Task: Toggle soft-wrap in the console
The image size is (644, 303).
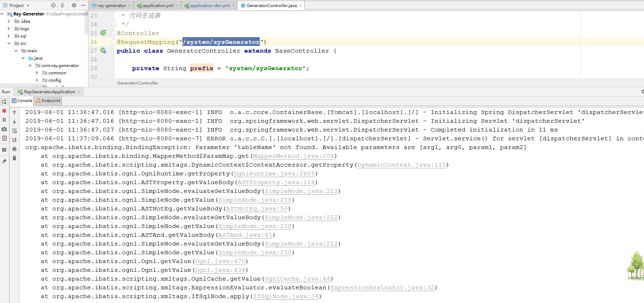Action: tap(14, 131)
